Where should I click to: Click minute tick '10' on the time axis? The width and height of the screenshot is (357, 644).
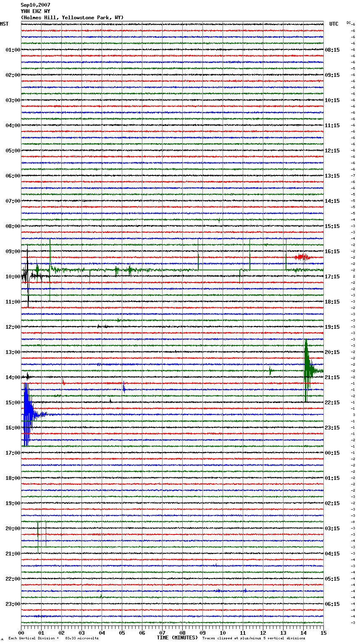tap(223, 633)
